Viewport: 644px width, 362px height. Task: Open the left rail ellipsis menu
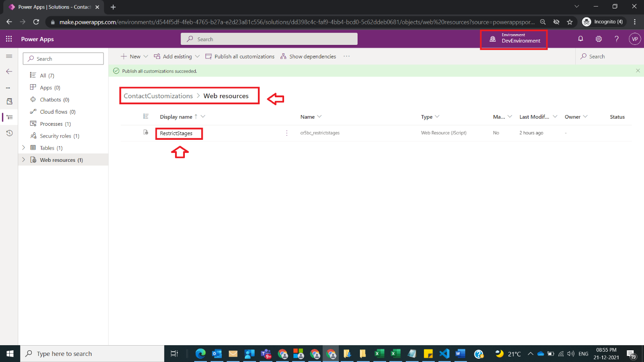point(8,87)
